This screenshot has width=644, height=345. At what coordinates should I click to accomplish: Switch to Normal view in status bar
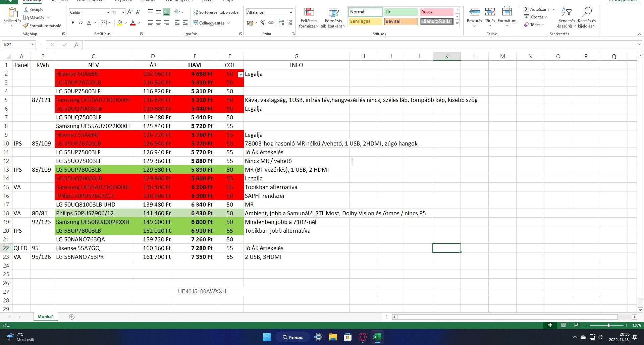(550, 325)
